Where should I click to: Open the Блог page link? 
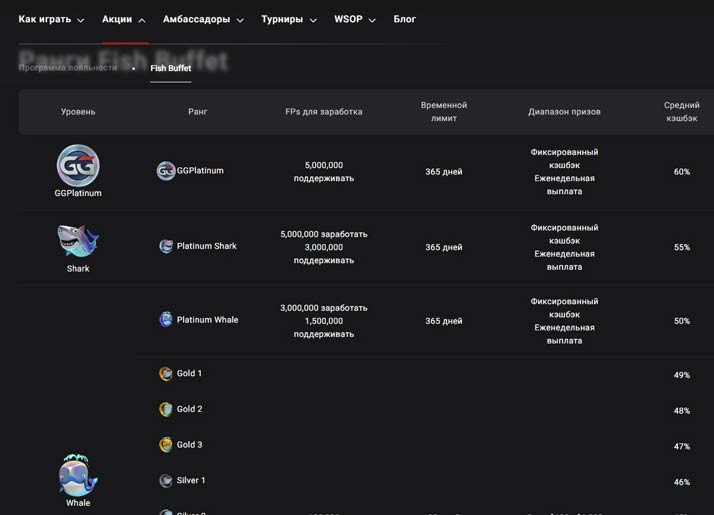404,19
